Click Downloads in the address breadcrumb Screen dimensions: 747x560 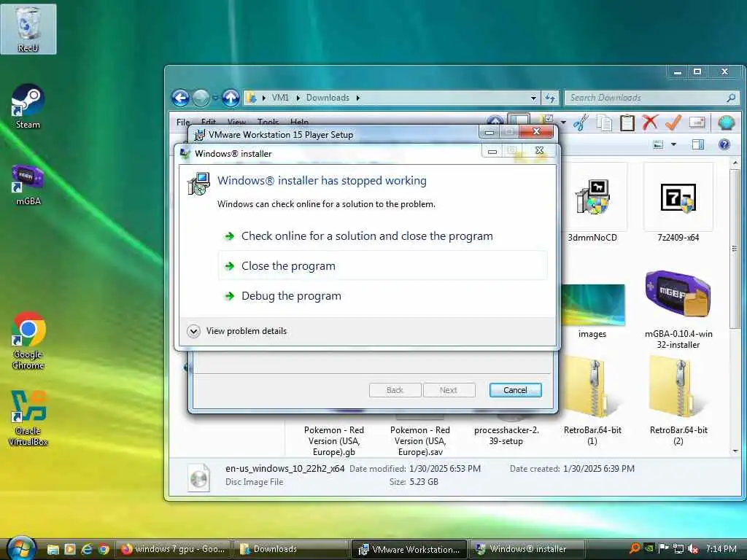coord(328,98)
